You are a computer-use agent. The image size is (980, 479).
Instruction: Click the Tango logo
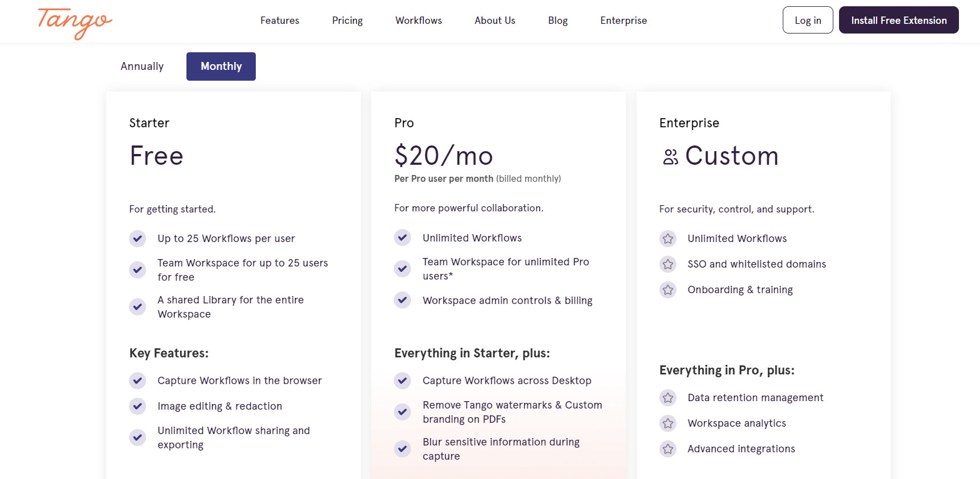pos(74,22)
